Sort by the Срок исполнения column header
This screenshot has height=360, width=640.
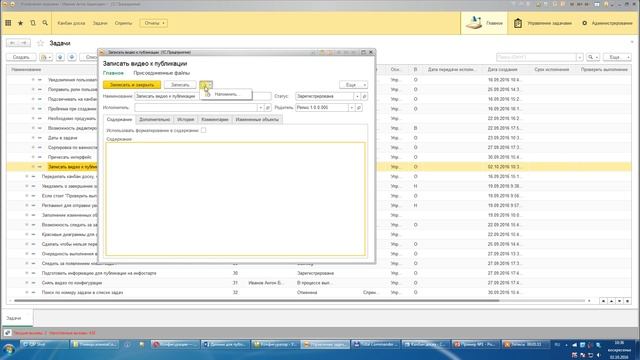552,70
